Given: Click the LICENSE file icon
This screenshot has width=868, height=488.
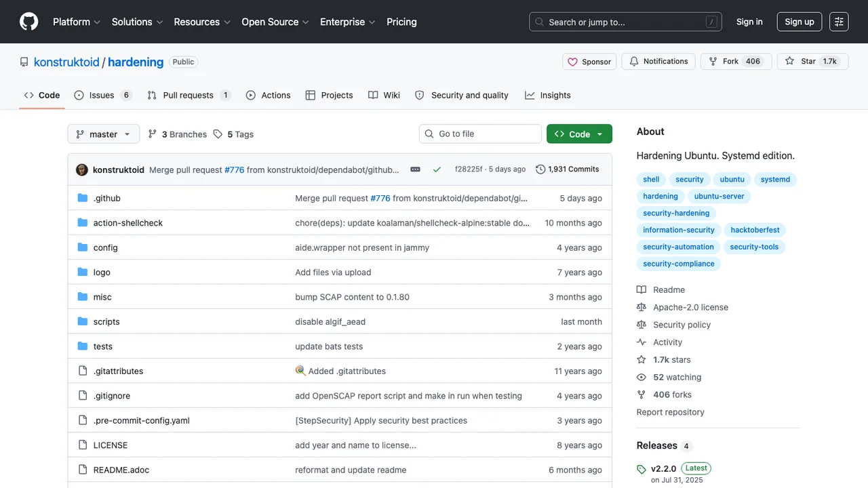Looking at the screenshot, I should [83, 445].
